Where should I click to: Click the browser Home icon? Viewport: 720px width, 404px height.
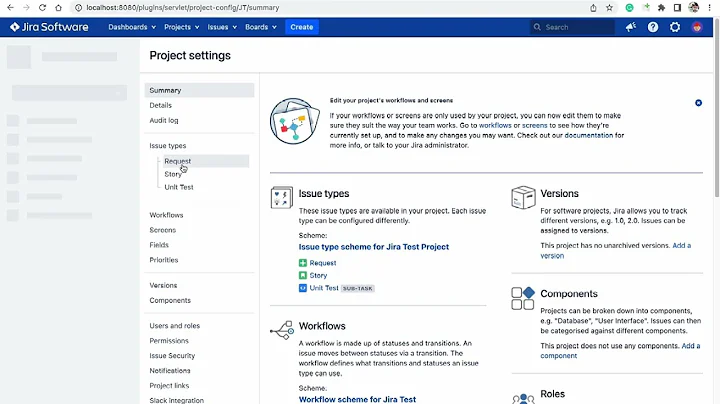[58, 7]
